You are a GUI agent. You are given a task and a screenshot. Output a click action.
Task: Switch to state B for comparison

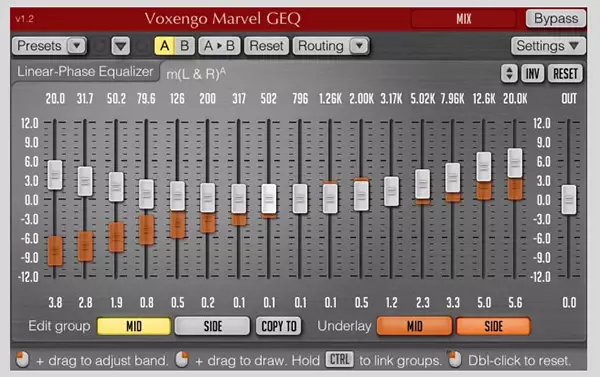pyautogui.click(x=185, y=46)
